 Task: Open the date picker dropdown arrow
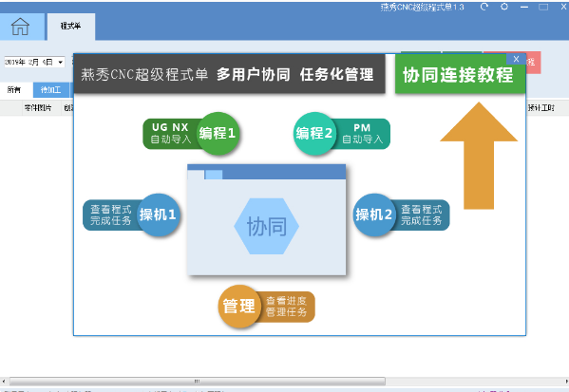click(x=60, y=63)
